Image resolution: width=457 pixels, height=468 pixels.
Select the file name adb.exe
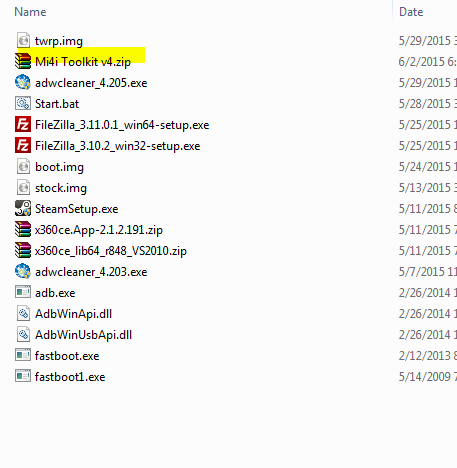point(55,293)
